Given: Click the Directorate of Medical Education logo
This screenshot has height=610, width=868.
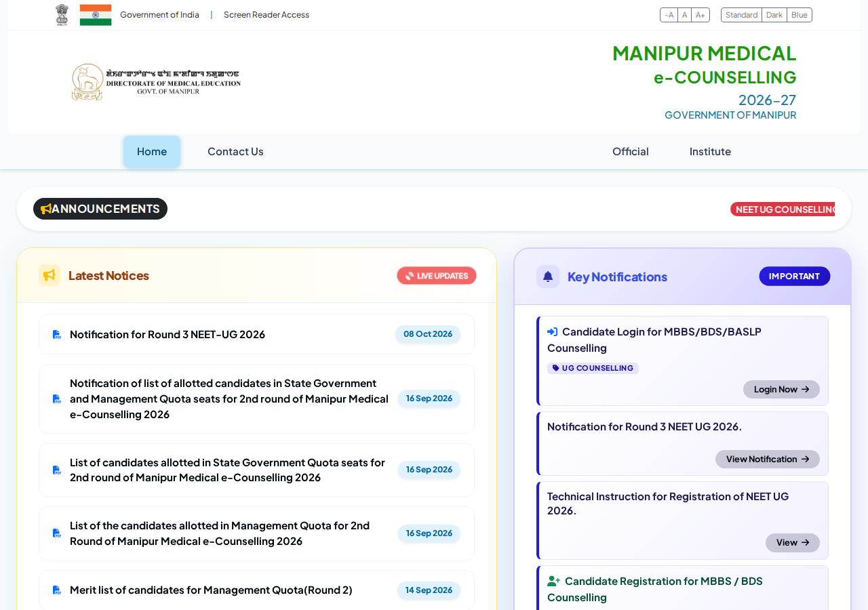Looking at the screenshot, I should pos(156,82).
